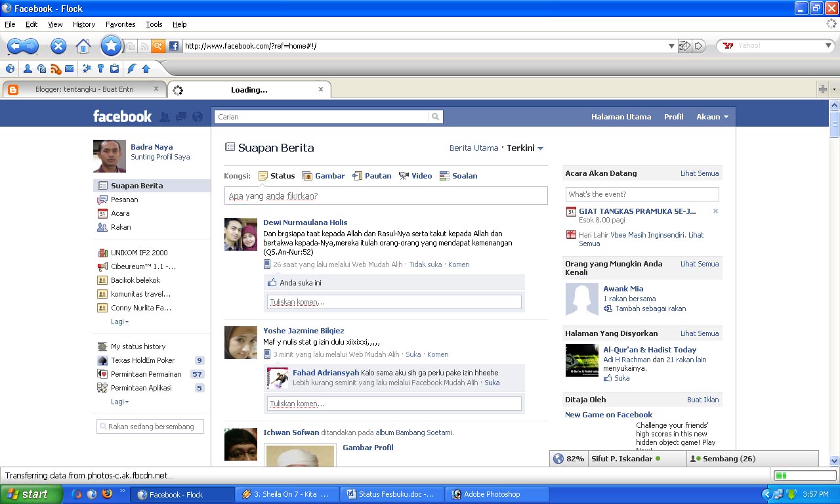The height and width of the screenshot is (504, 840).
Task: Open Facebook notifications globe icon
Action: click(x=198, y=117)
